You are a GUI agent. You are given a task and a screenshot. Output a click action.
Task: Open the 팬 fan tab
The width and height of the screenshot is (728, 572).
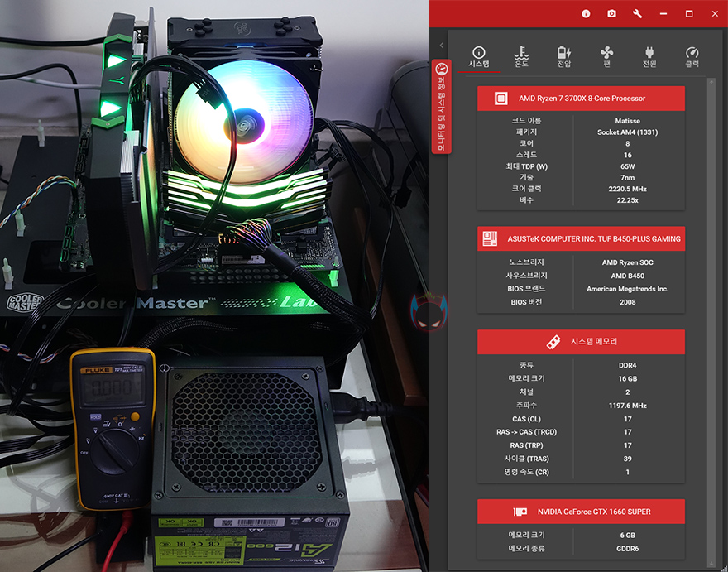pos(606,57)
